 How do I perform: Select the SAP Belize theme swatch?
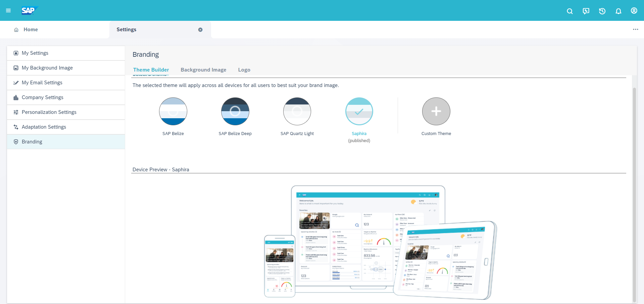tap(173, 111)
